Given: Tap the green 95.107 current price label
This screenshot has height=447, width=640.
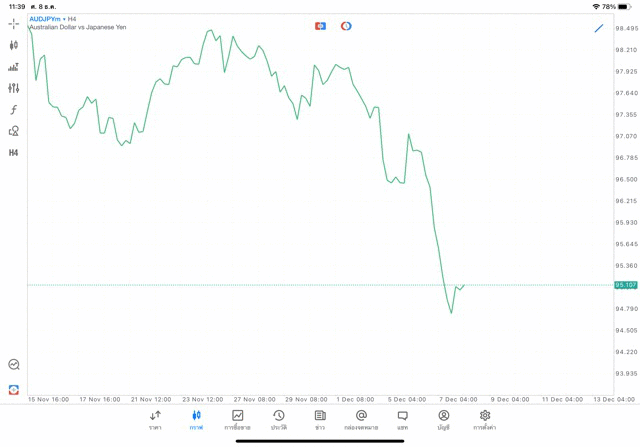Looking at the screenshot, I should tap(626, 285).
